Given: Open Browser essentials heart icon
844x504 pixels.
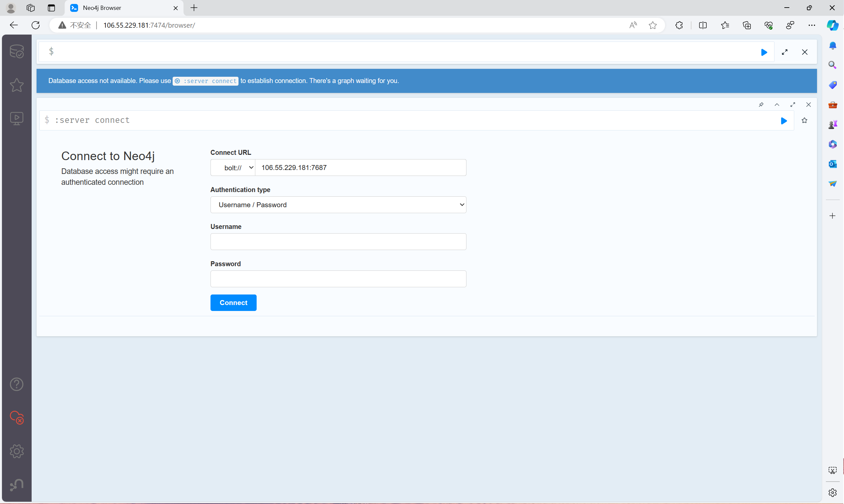Looking at the screenshot, I should point(769,25).
